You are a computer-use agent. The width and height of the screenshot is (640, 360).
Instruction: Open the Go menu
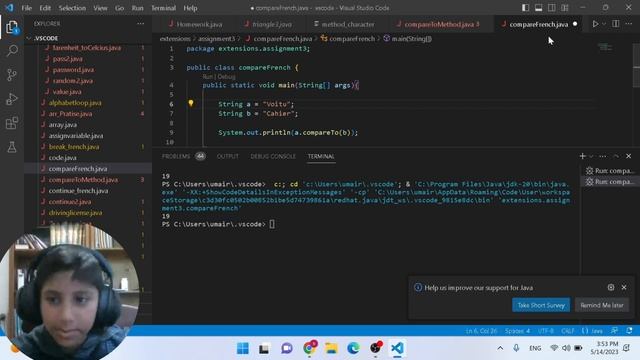pos(119,8)
